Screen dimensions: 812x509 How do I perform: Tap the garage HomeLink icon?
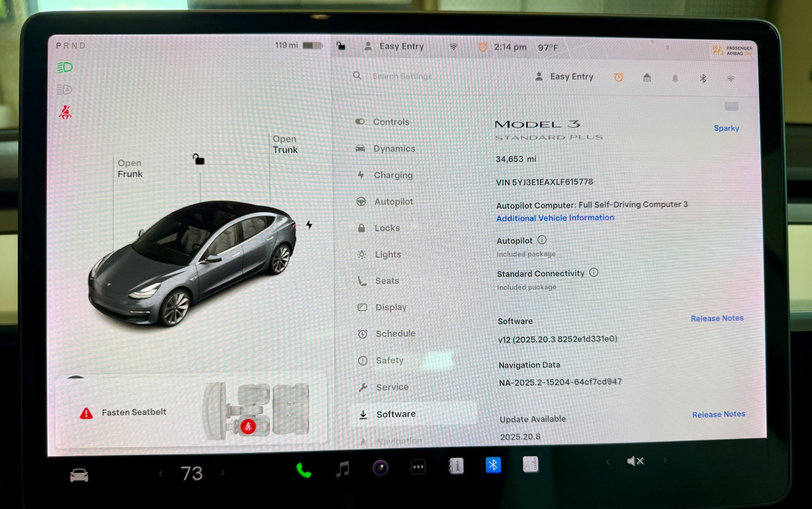(647, 78)
